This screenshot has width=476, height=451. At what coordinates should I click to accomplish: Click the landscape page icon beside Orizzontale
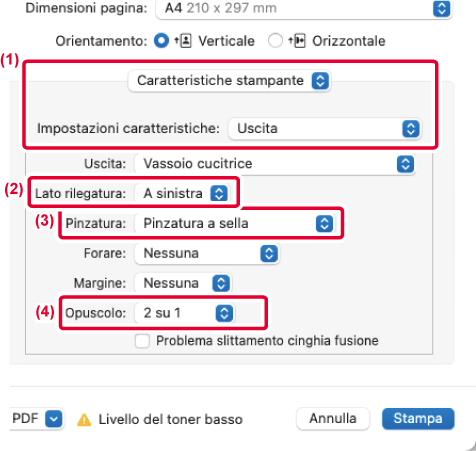tap(297, 41)
